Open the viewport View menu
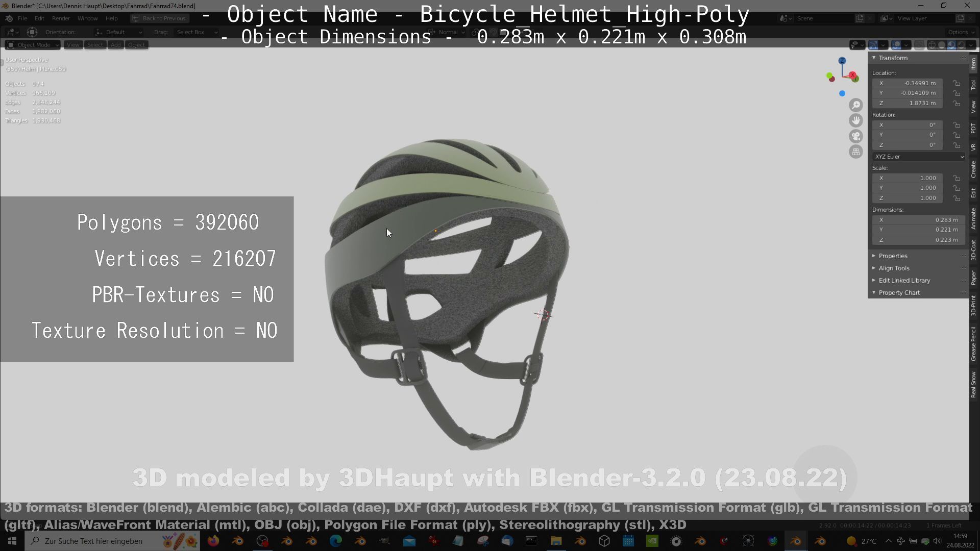Screen dimensions: 980x551 (73, 45)
